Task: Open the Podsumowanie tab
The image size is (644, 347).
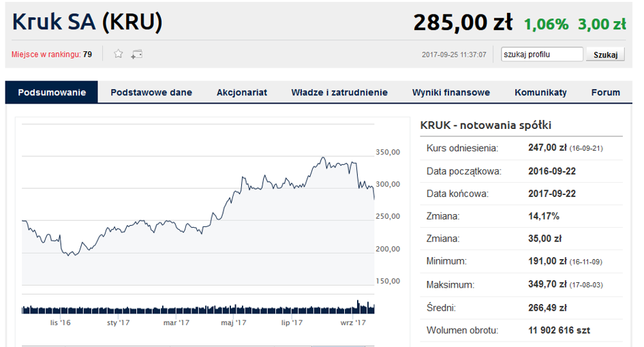Action: point(52,93)
